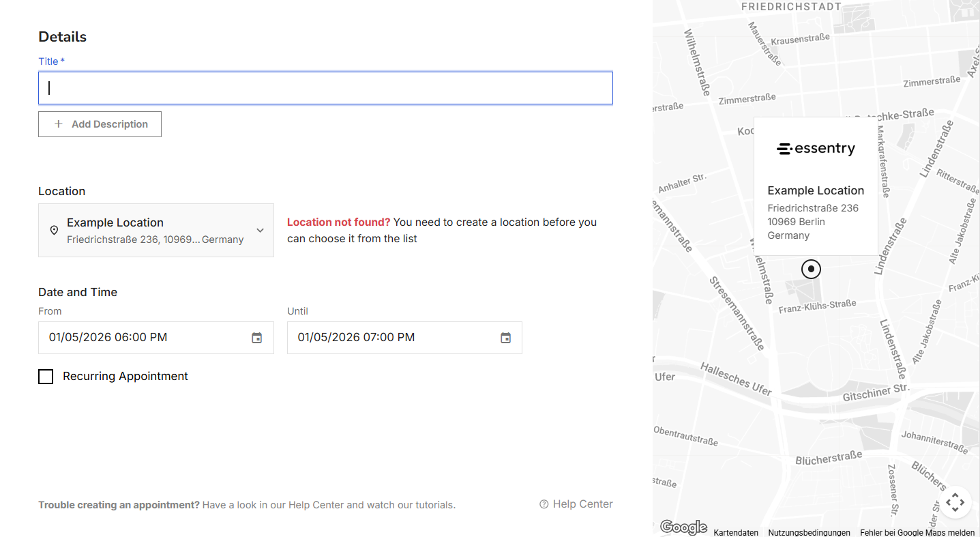Click the Date and Time section label
This screenshot has width=980, height=537.
point(78,292)
